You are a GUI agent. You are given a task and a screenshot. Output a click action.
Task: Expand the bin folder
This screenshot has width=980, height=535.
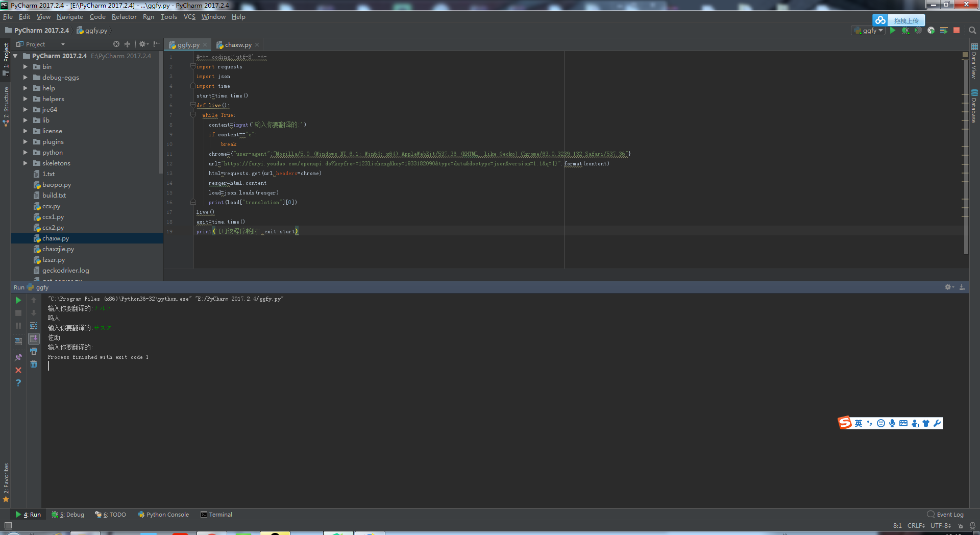point(25,67)
